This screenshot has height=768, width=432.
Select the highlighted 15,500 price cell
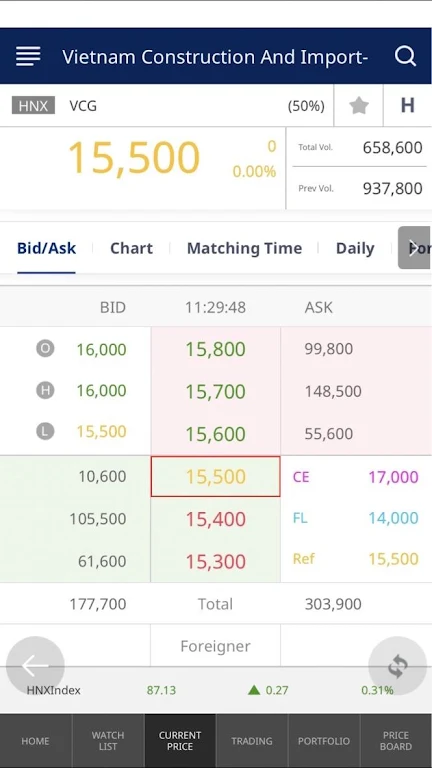[216, 477]
